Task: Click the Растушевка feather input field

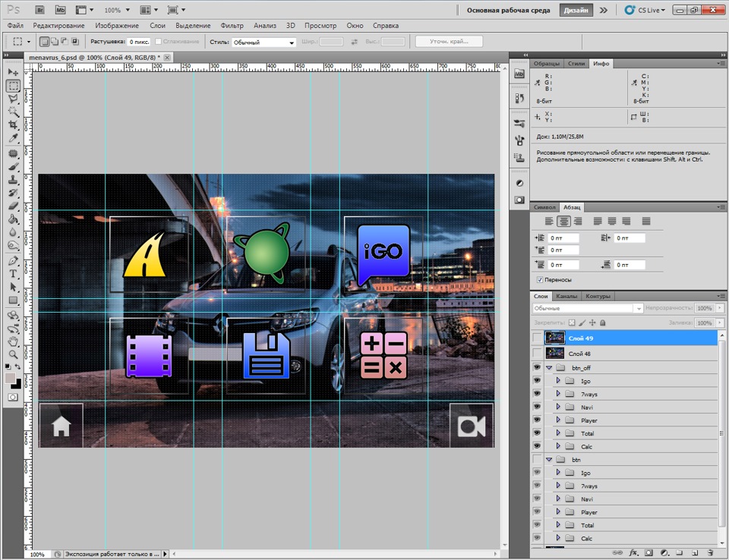Action: pos(138,42)
